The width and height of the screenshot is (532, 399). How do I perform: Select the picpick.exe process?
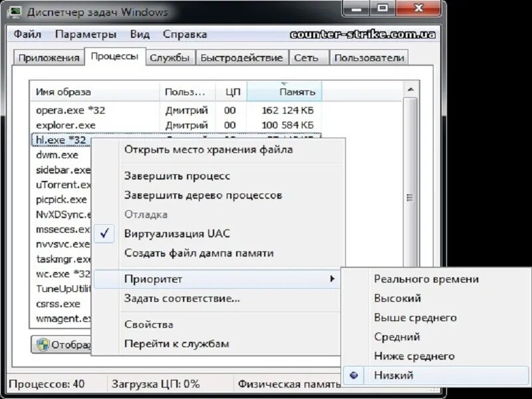(61, 199)
